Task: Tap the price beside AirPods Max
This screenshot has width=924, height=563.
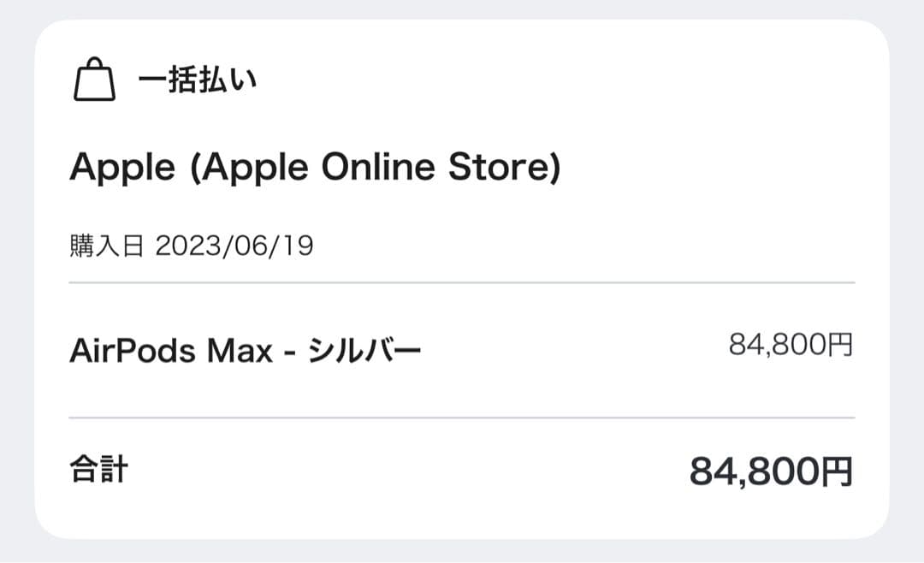Action: (x=793, y=344)
